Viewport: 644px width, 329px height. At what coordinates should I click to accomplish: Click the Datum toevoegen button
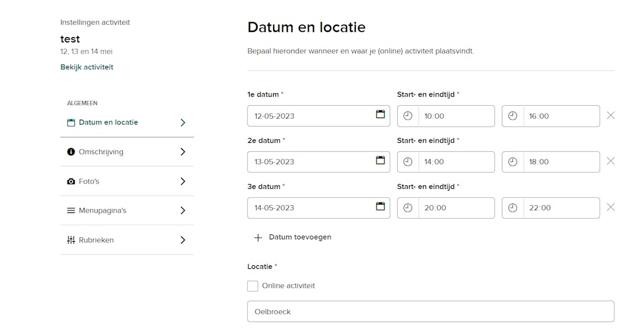(x=299, y=237)
